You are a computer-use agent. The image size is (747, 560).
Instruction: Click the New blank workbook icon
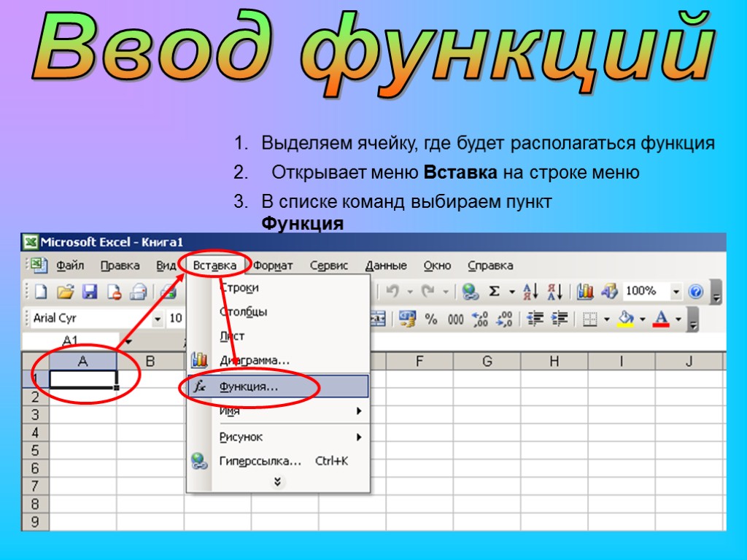[x=41, y=291]
